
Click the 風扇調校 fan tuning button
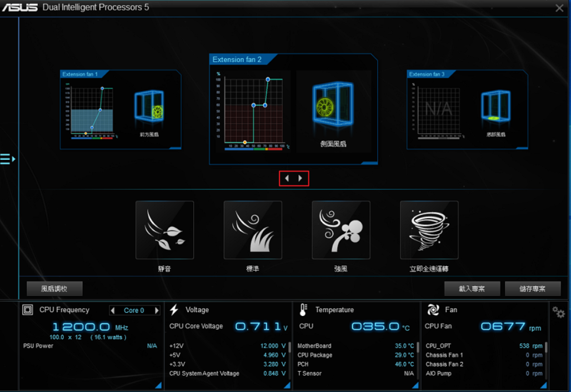point(54,289)
